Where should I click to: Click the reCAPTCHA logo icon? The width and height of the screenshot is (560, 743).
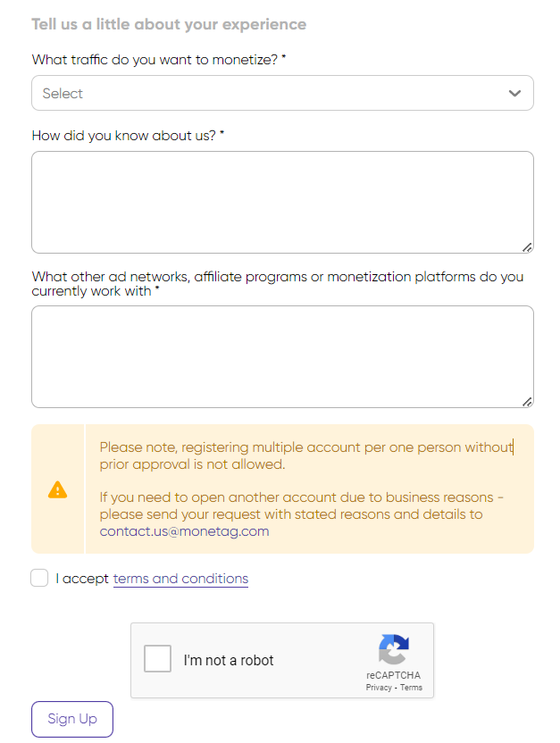pyautogui.click(x=393, y=649)
